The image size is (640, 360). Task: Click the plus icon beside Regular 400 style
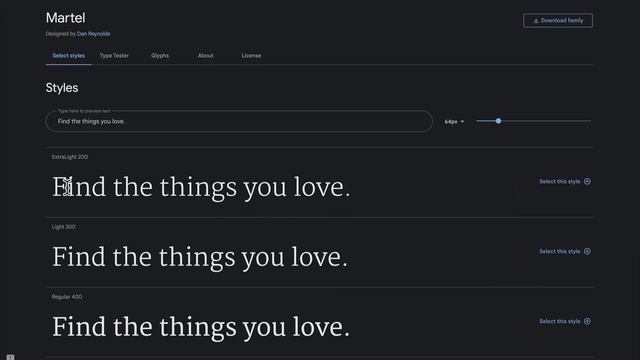coord(587,321)
